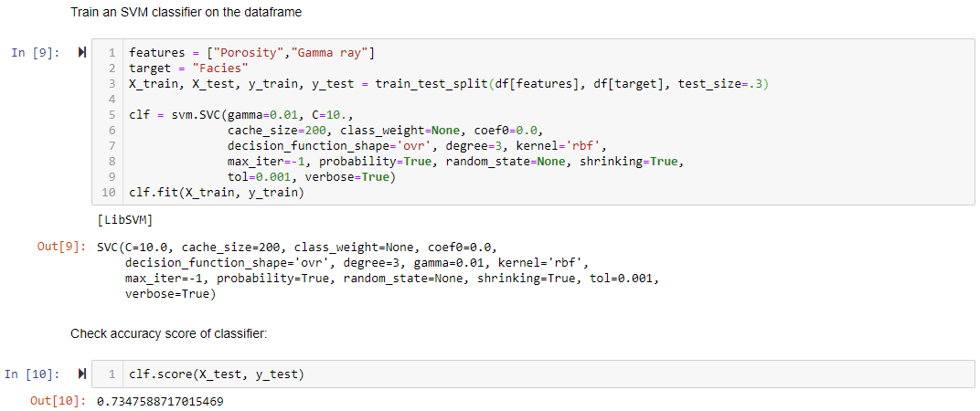This screenshot has height=411, width=980.
Task: Select the 'Check accuracy score' markdown text
Action: pyautogui.click(x=169, y=333)
